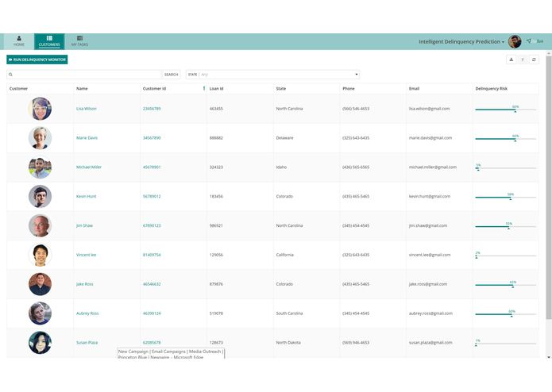
Task: Open the Vincent lee name link
Action: 86,255
